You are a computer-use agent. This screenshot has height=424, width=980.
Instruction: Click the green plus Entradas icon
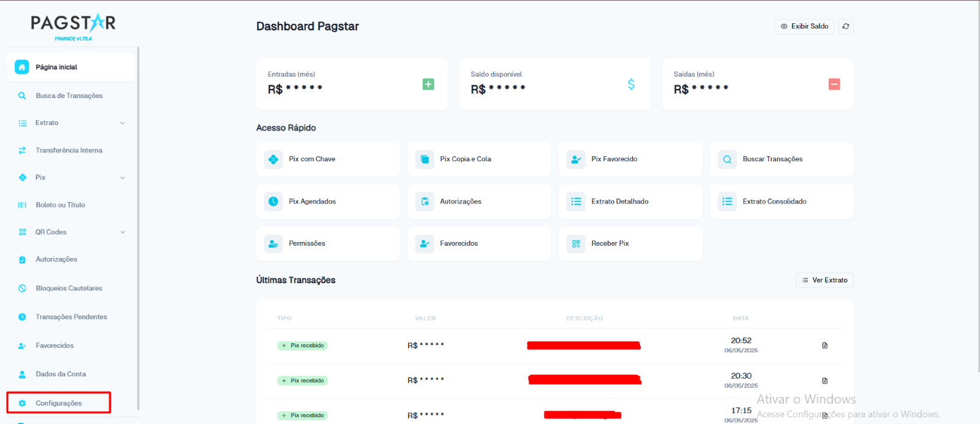pyautogui.click(x=428, y=84)
